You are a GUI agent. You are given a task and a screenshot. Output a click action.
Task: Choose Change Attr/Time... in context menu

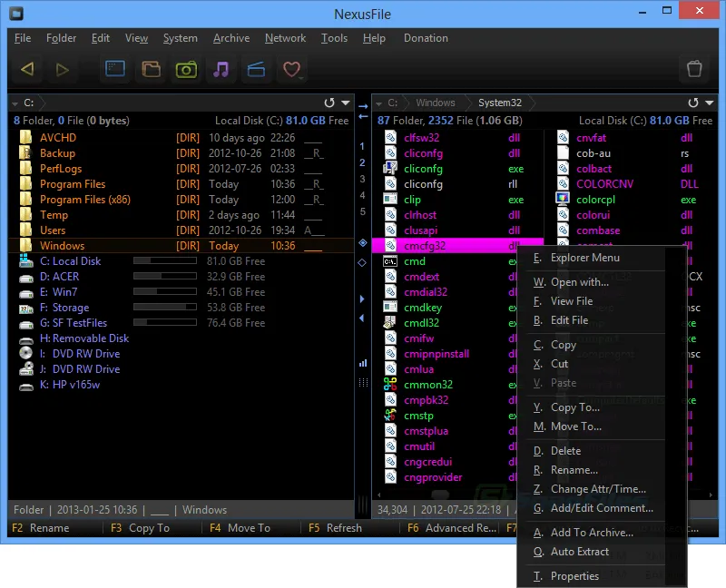[x=596, y=489]
